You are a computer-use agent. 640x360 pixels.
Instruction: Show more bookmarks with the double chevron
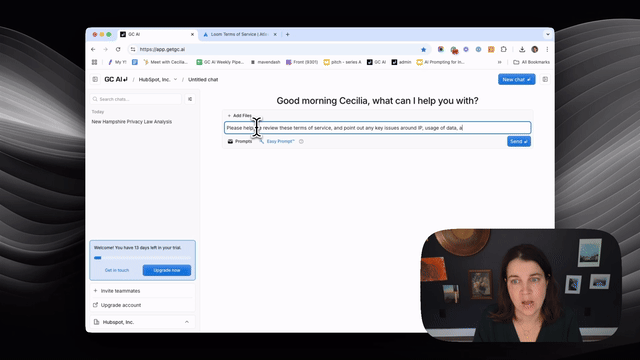point(499,62)
